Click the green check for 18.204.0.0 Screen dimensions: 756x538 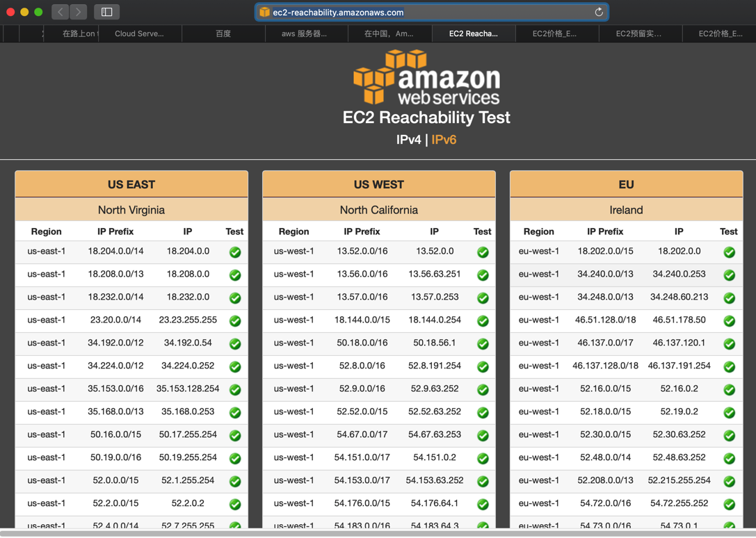pyautogui.click(x=235, y=252)
